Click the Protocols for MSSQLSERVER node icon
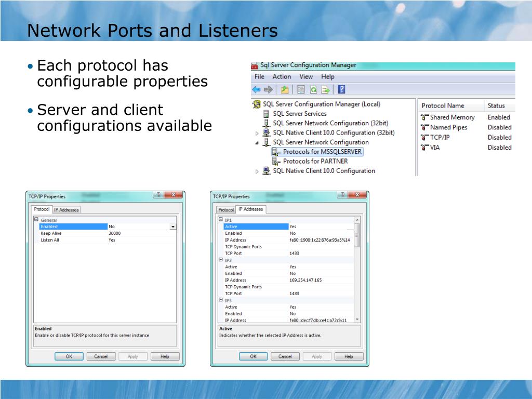 coord(276,152)
